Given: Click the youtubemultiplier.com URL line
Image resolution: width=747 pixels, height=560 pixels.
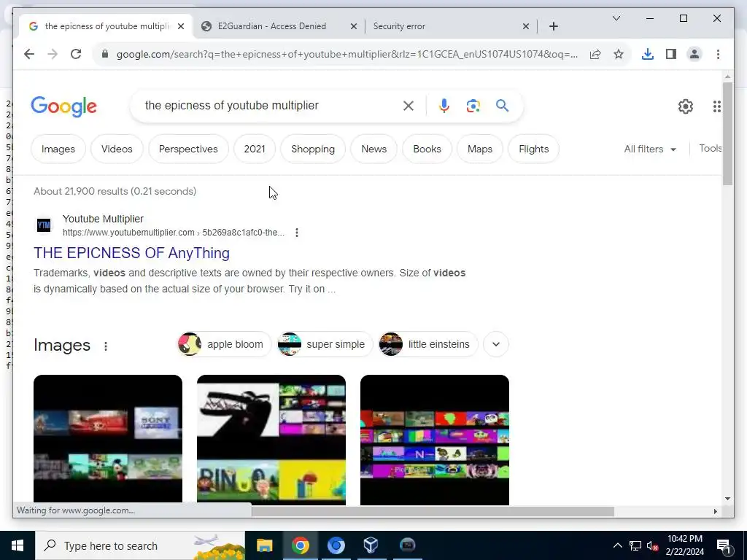Looking at the screenshot, I should pyautogui.click(x=174, y=233).
